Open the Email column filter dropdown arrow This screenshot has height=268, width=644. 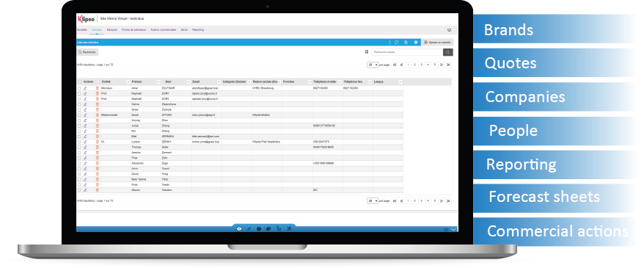click(219, 82)
